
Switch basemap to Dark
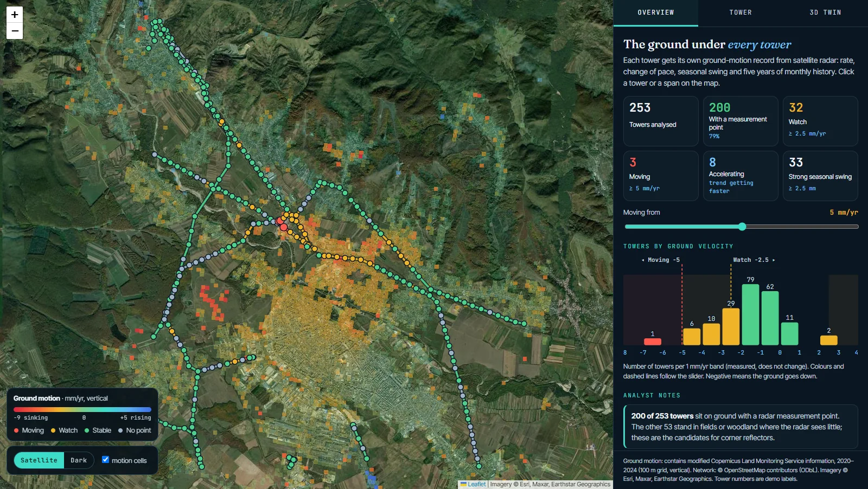point(79,460)
